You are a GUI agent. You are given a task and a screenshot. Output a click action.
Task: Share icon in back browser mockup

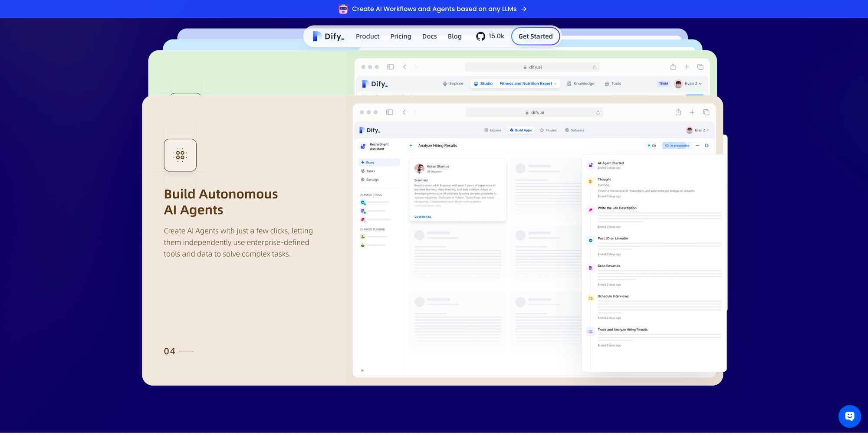click(x=673, y=67)
